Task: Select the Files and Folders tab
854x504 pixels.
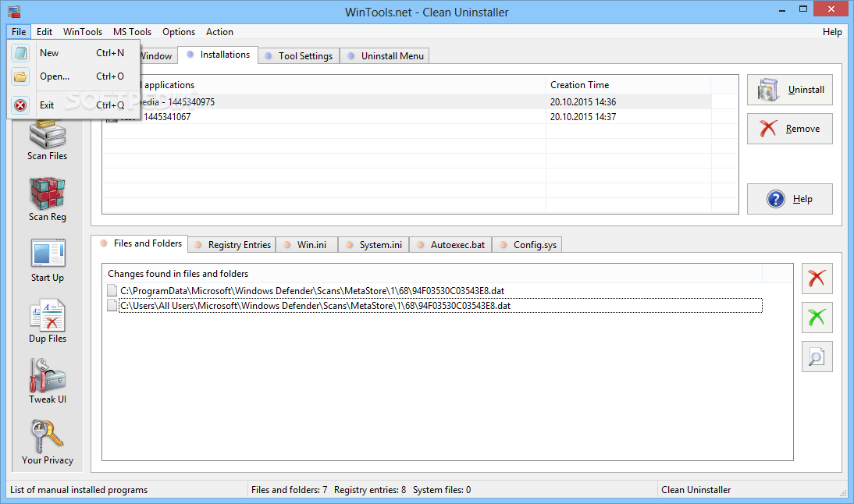Action: [140, 243]
